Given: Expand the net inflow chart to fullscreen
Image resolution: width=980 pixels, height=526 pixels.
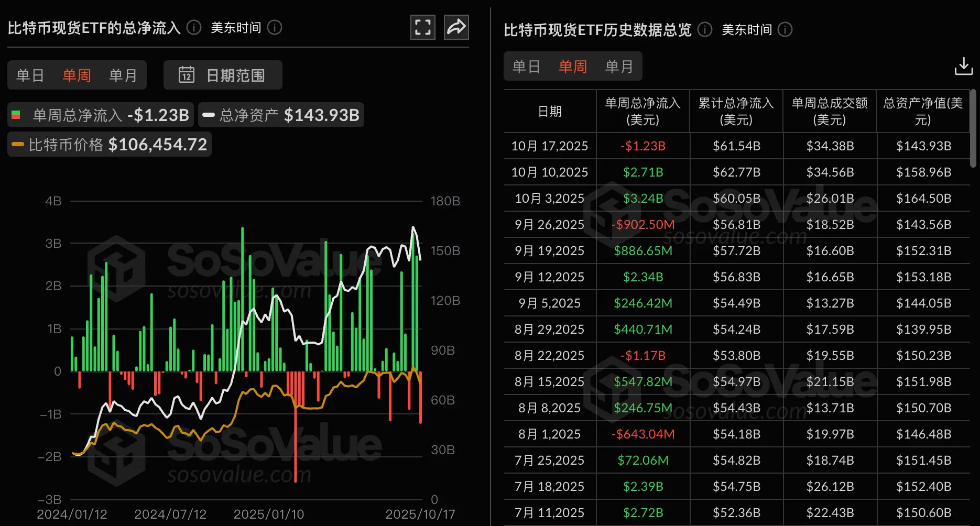Looking at the screenshot, I should (x=422, y=27).
